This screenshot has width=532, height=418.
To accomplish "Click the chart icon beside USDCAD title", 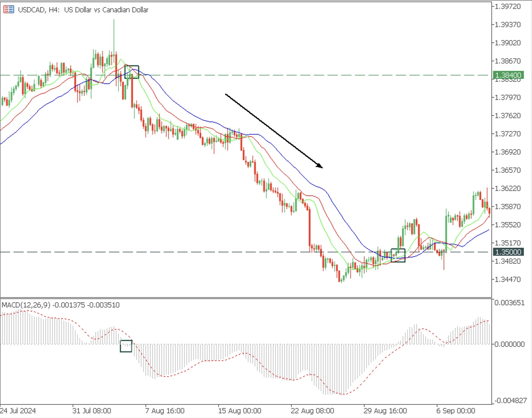I will click(x=9, y=9).
